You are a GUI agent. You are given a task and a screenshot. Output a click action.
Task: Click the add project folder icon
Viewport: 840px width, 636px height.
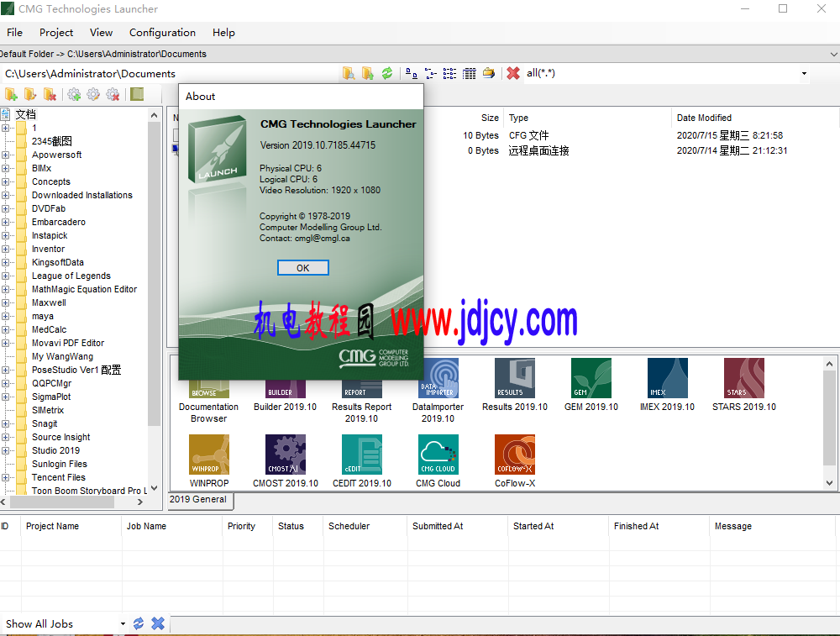[x=11, y=95]
